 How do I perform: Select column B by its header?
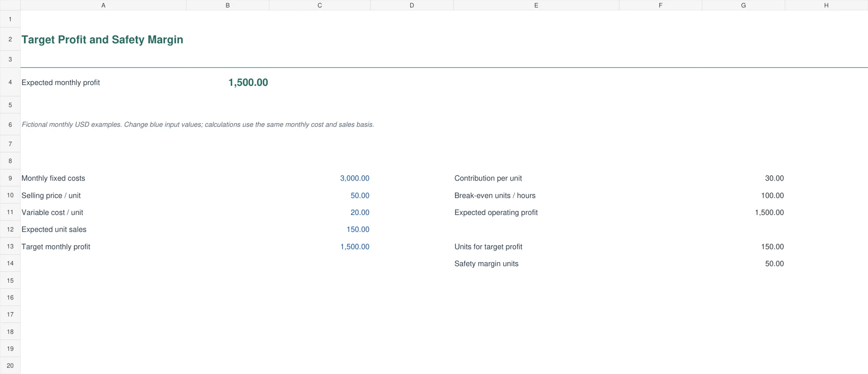click(x=227, y=5)
